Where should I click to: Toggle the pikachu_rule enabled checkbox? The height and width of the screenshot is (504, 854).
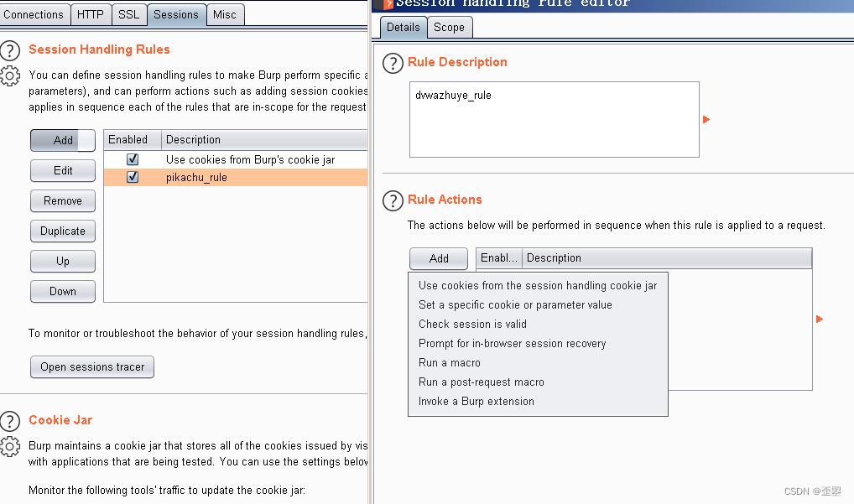(133, 177)
